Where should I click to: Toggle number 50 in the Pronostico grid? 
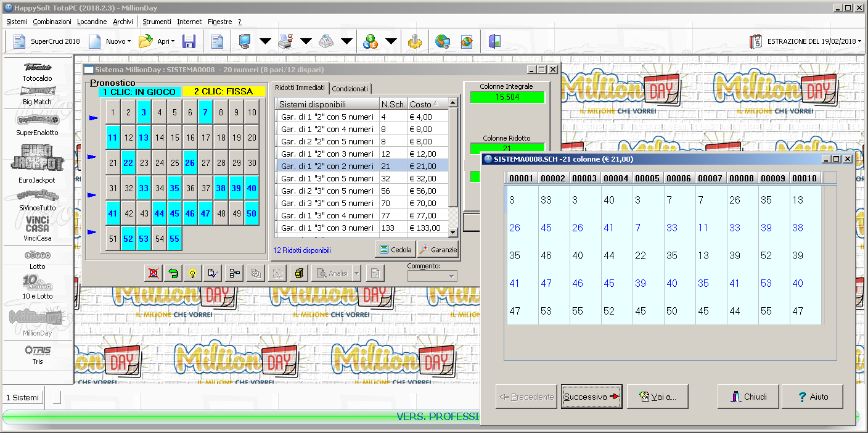252,214
